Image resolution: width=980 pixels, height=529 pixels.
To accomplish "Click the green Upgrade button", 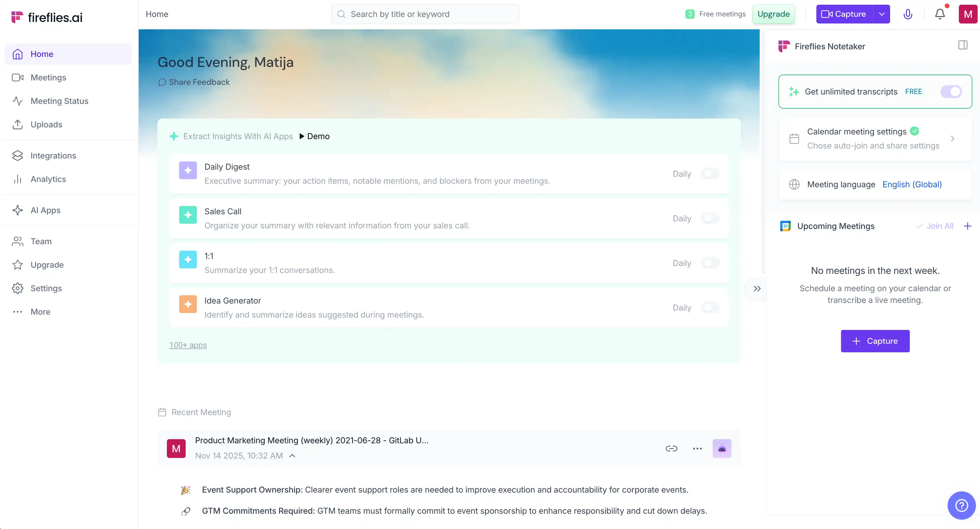I will pos(773,14).
